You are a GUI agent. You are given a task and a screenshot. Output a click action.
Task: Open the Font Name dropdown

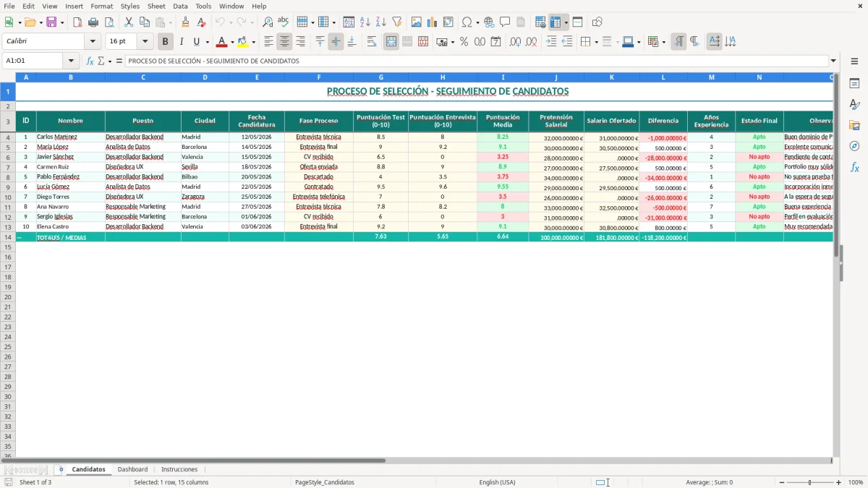(93, 42)
